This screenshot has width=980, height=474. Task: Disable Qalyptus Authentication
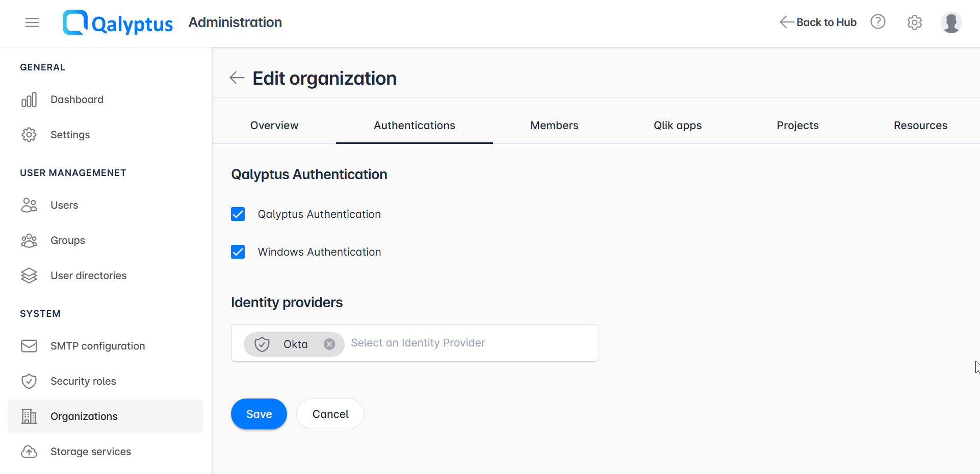(238, 214)
